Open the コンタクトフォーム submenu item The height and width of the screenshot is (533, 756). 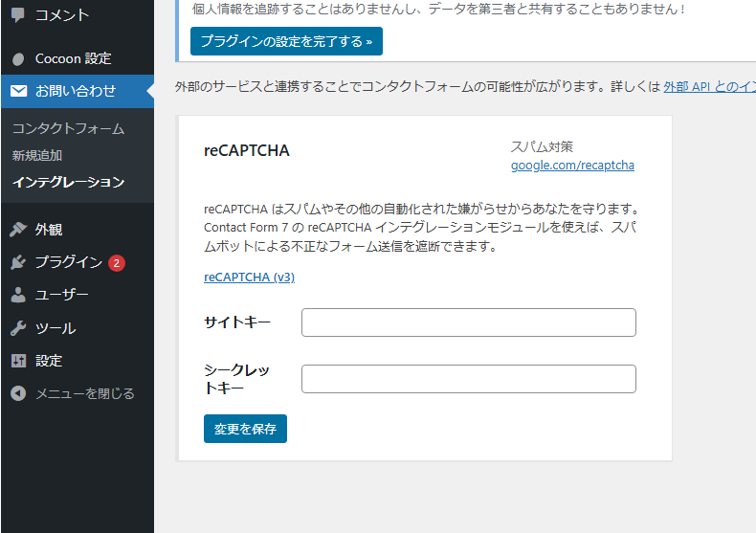click(x=68, y=128)
